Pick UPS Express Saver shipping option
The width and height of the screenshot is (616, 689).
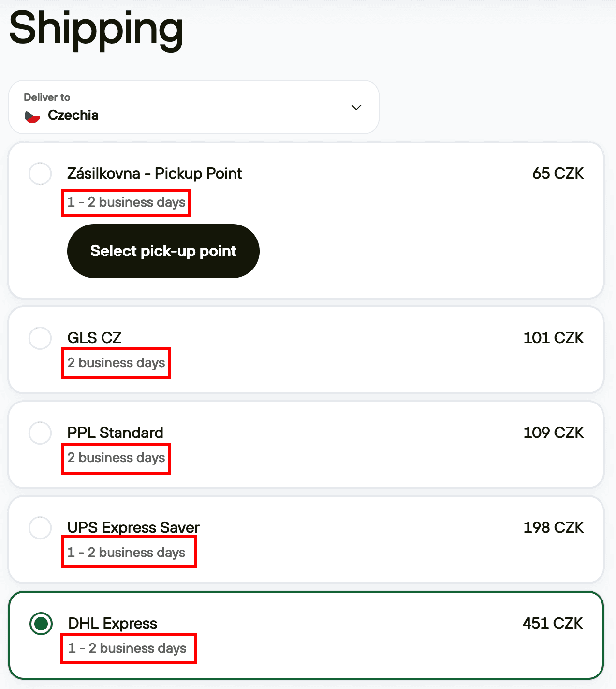[40, 528]
